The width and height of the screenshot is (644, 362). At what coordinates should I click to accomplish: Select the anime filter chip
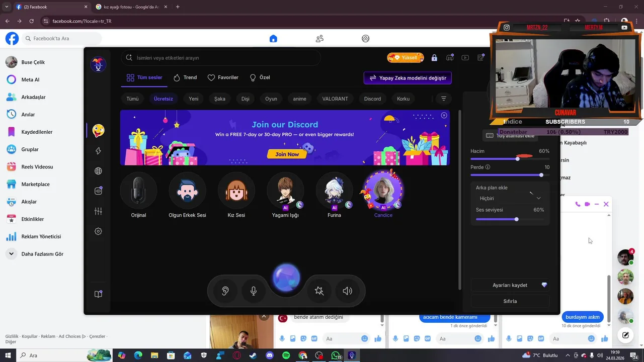[x=300, y=99]
